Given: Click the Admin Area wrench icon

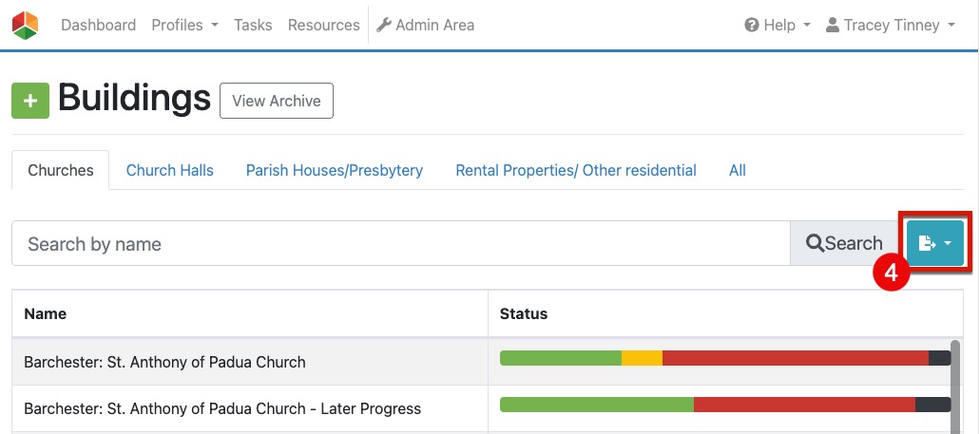Looking at the screenshot, I should point(384,26).
